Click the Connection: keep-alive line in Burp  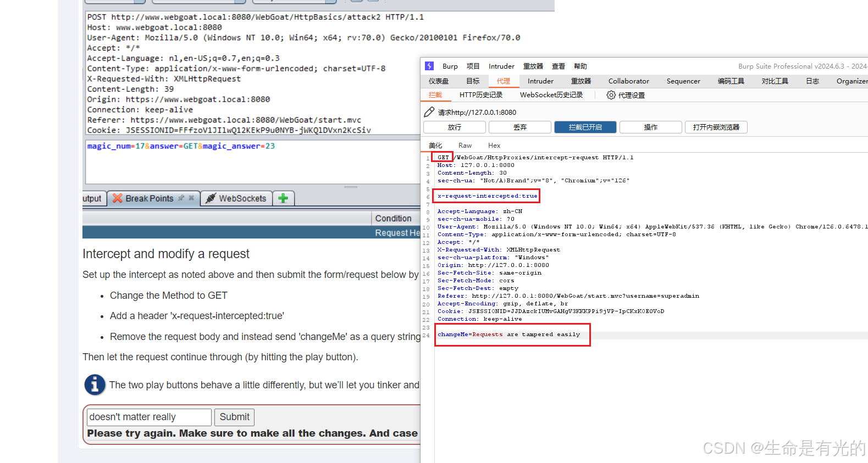coord(480,319)
